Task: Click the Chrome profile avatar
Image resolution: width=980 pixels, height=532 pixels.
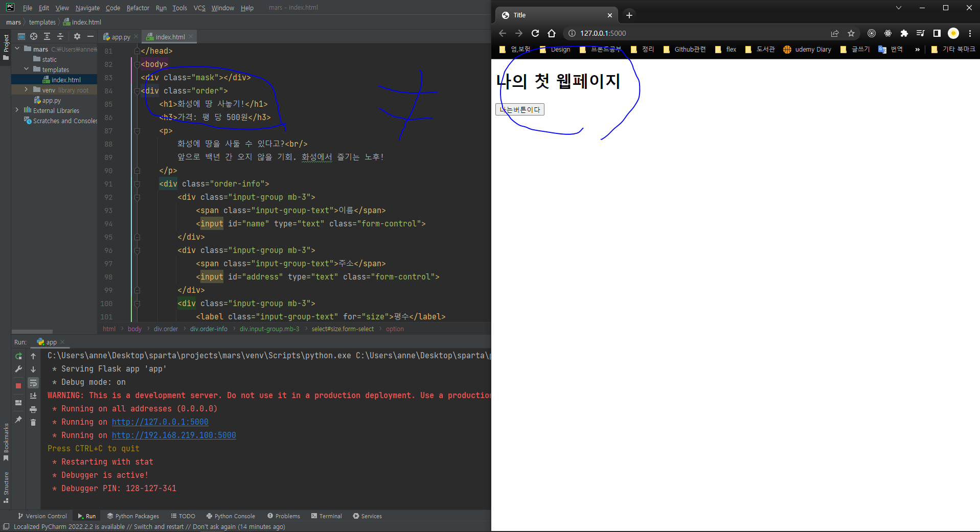Action: pyautogui.click(x=953, y=33)
